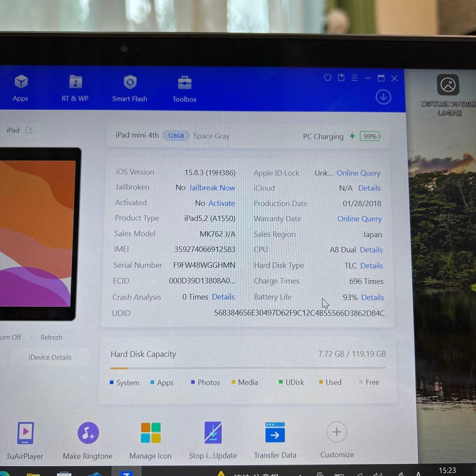Open the Transfer Data tool
The width and height of the screenshot is (476, 476).
tap(275, 433)
